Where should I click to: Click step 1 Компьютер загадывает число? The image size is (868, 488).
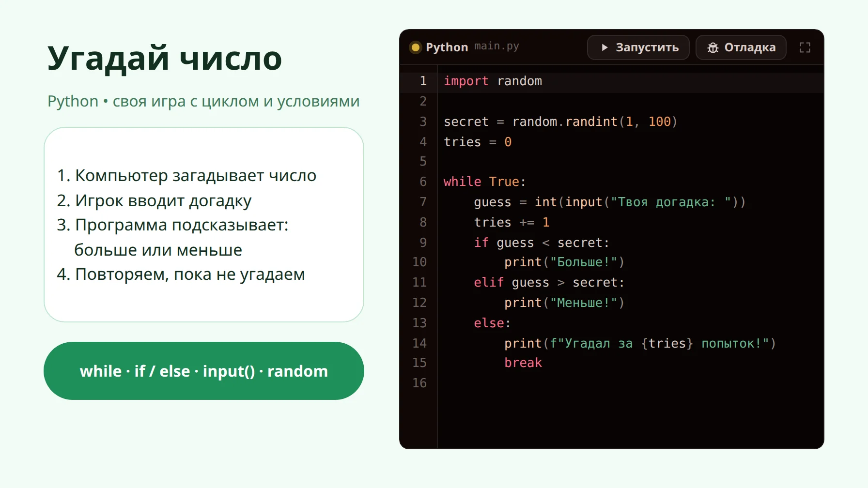tap(186, 175)
